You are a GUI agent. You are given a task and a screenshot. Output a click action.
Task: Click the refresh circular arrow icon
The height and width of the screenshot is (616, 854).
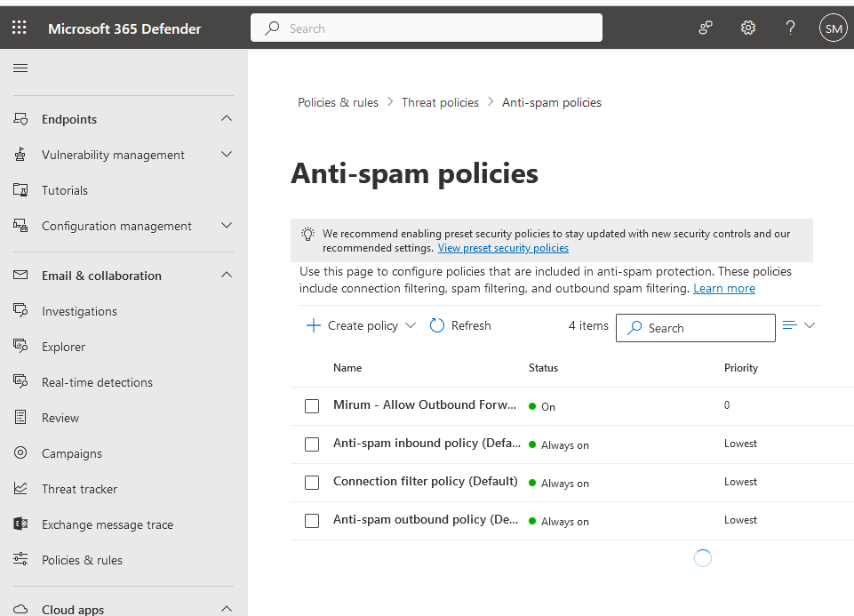(437, 325)
